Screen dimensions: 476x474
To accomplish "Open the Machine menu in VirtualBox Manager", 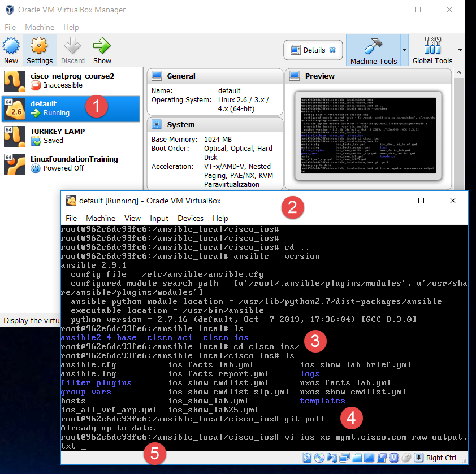I will tap(40, 27).
